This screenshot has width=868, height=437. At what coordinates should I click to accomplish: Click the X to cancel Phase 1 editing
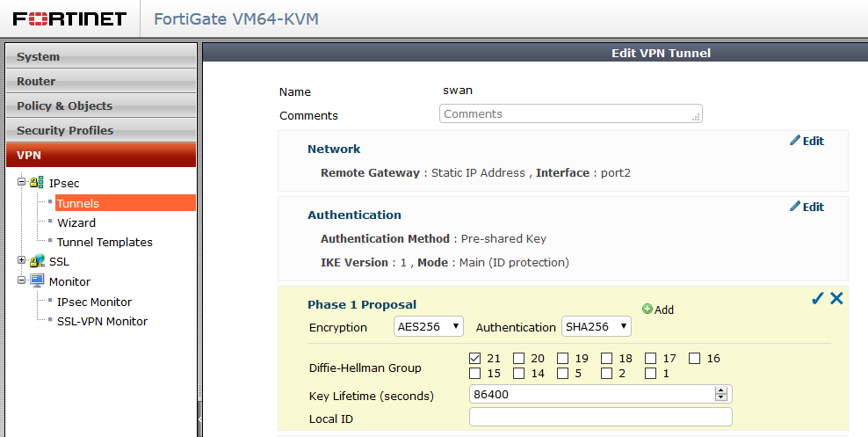click(x=836, y=298)
